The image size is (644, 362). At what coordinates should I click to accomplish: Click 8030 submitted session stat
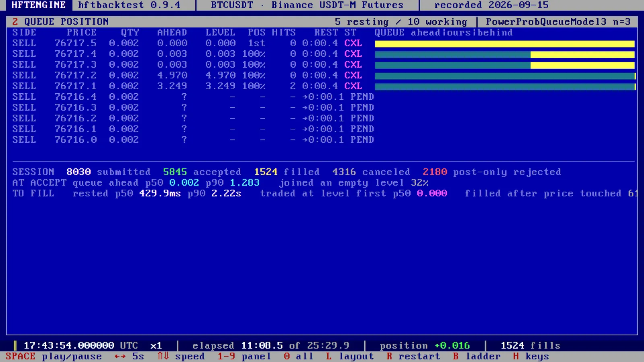click(x=109, y=172)
